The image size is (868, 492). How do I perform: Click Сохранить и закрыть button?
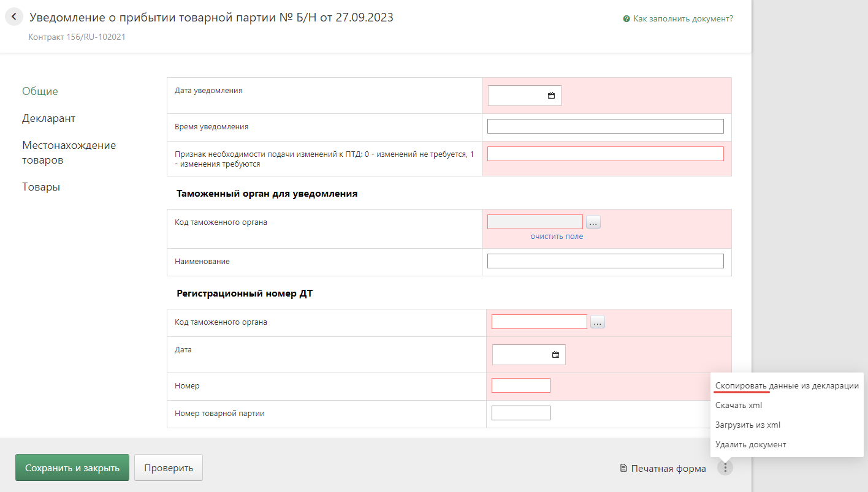point(72,467)
